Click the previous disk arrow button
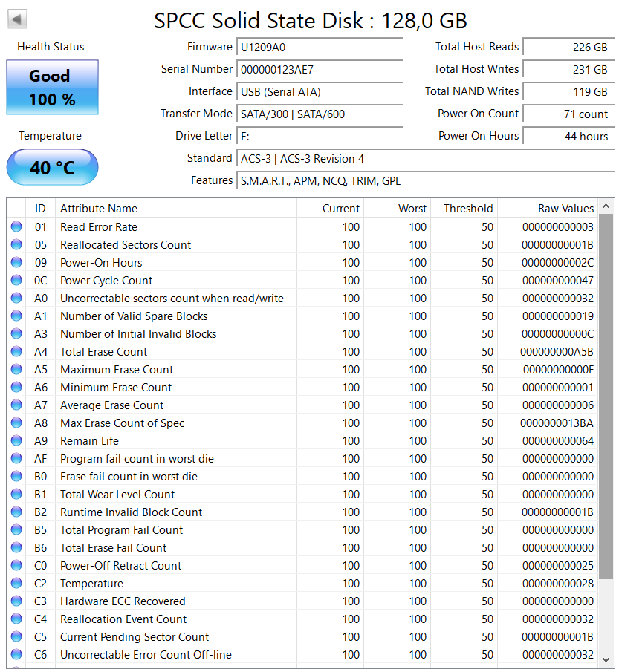 click(17, 19)
